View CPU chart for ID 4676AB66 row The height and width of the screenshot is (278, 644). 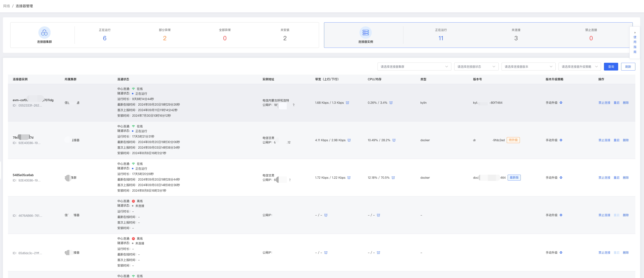(x=378, y=215)
